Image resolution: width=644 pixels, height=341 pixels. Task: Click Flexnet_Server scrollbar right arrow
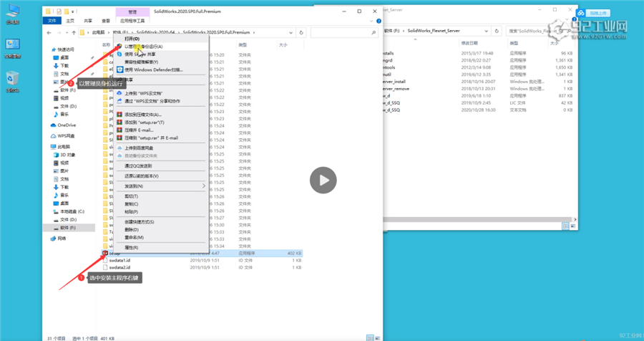pyautogui.click(x=575, y=220)
